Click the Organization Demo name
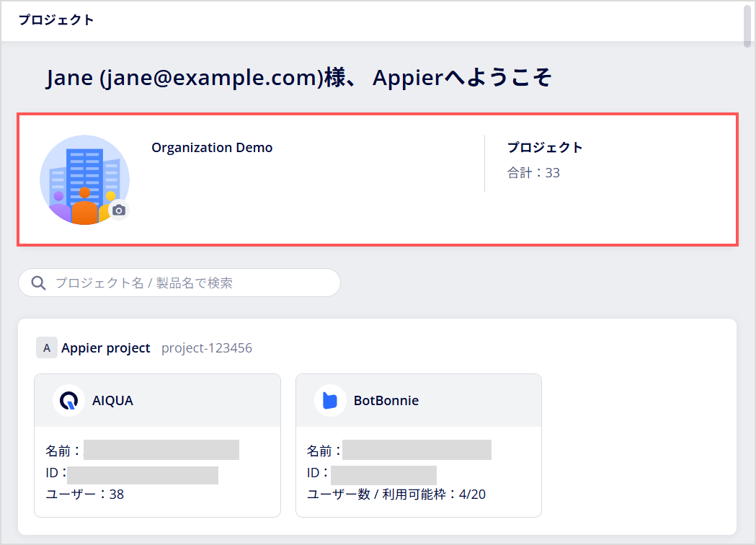Viewport: 756px width, 545px height. [212, 148]
